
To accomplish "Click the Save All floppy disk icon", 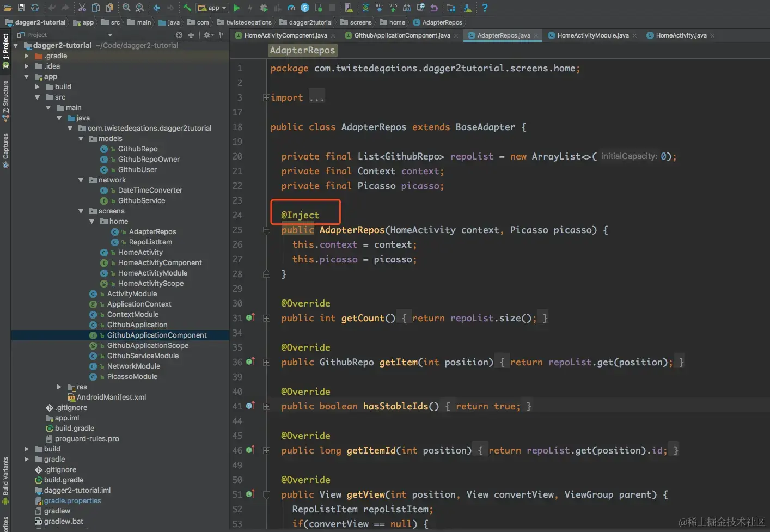I will tap(21, 8).
